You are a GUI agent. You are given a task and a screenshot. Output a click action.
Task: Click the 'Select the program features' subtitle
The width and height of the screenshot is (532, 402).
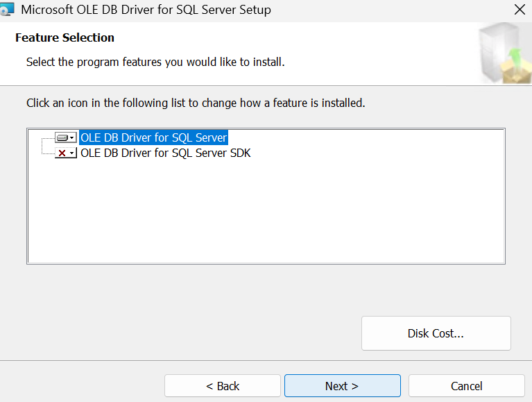click(155, 62)
